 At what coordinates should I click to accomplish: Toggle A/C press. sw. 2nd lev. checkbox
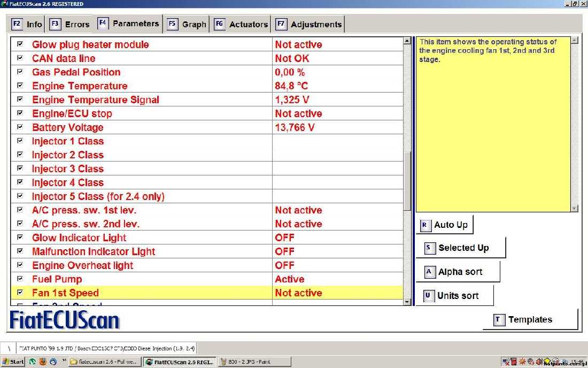[20, 223]
